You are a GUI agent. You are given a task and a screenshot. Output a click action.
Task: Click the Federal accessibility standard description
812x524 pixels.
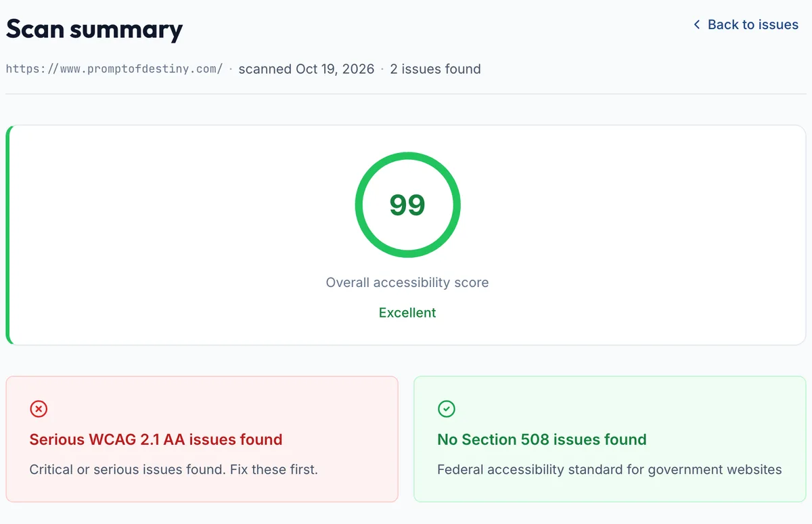coord(610,469)
